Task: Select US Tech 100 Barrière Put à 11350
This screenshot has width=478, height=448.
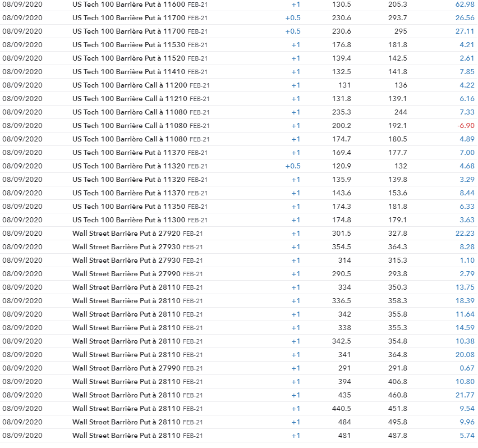Action: tap(140, 207)
